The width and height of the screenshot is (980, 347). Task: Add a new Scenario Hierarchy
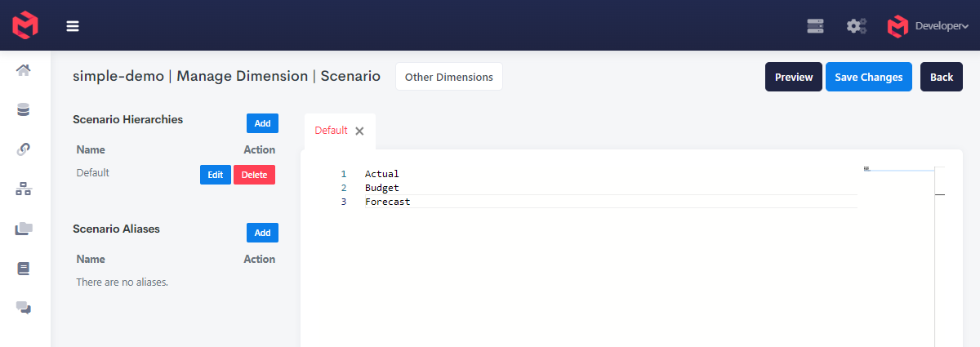click(x=262, y=123)
